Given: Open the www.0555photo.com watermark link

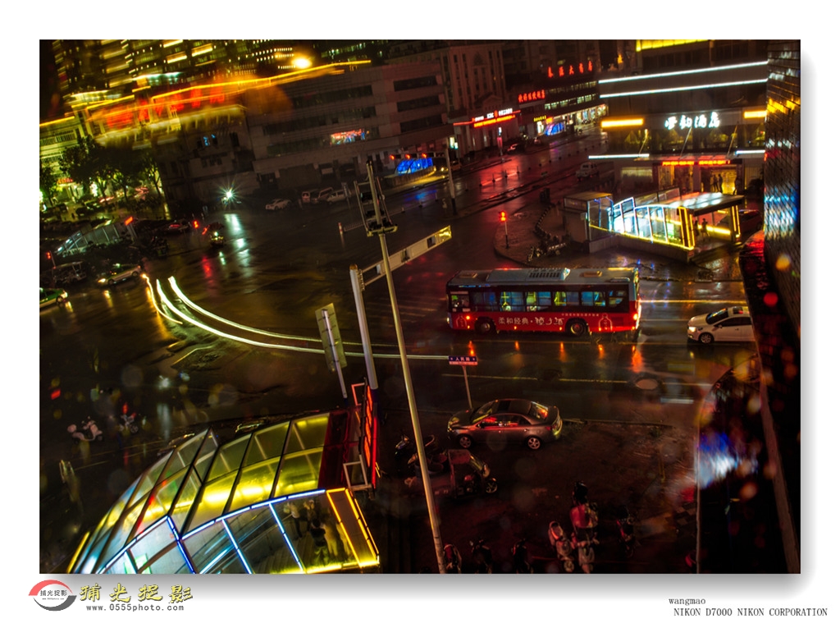Looking at the screenshot, I should point(136,607).
